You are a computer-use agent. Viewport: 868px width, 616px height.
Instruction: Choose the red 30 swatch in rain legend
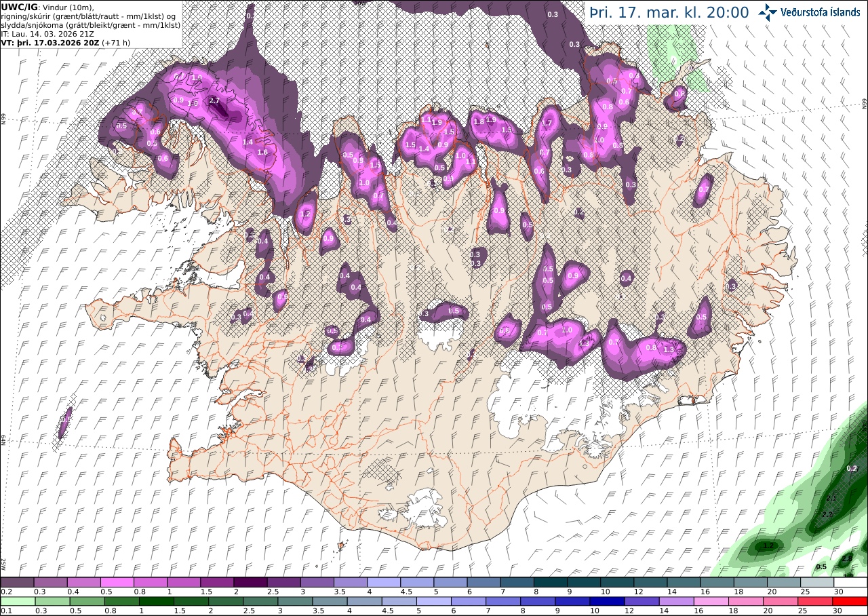click(x=851, y=601)
